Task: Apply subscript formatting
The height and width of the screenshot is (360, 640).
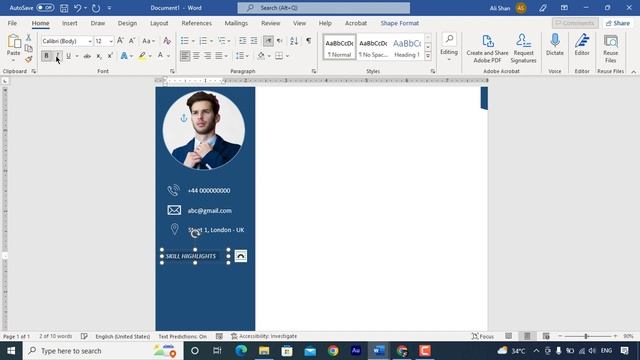Action: pyautogui.click(x=99, y=56)
